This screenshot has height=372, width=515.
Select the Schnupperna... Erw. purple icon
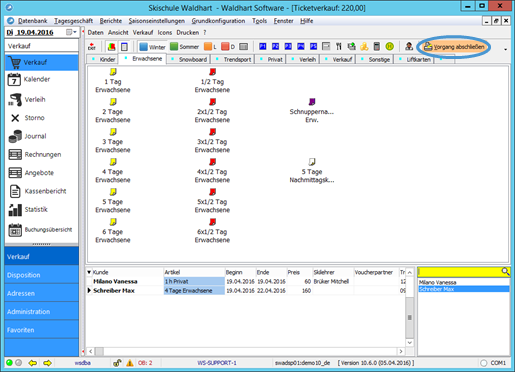(312, 101)
